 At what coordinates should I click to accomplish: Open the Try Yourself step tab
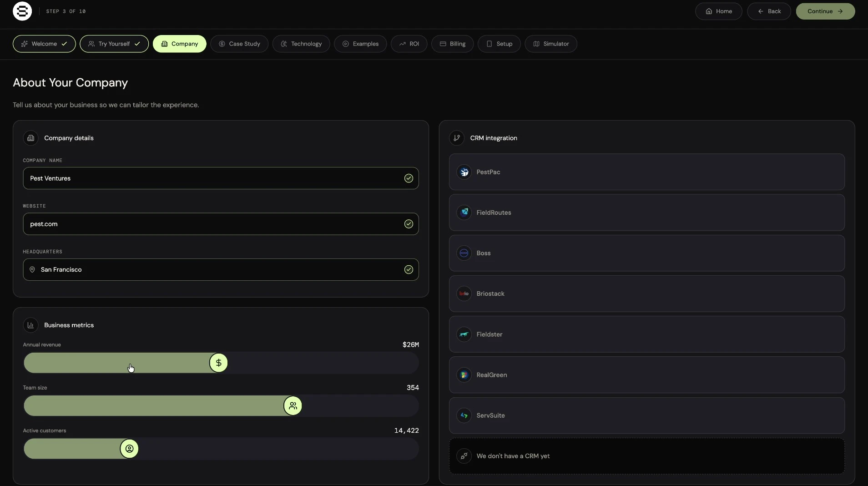coord(114,44)
